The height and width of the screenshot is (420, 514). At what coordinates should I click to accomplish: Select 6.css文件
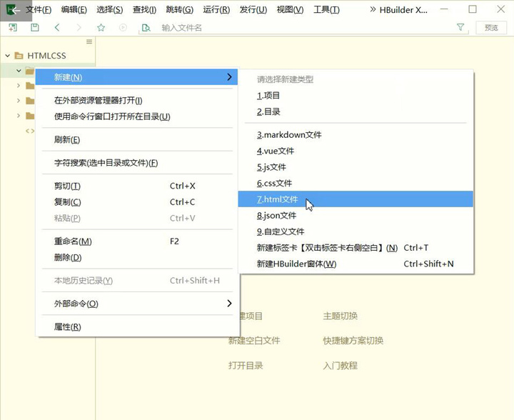tap(356, 183)
